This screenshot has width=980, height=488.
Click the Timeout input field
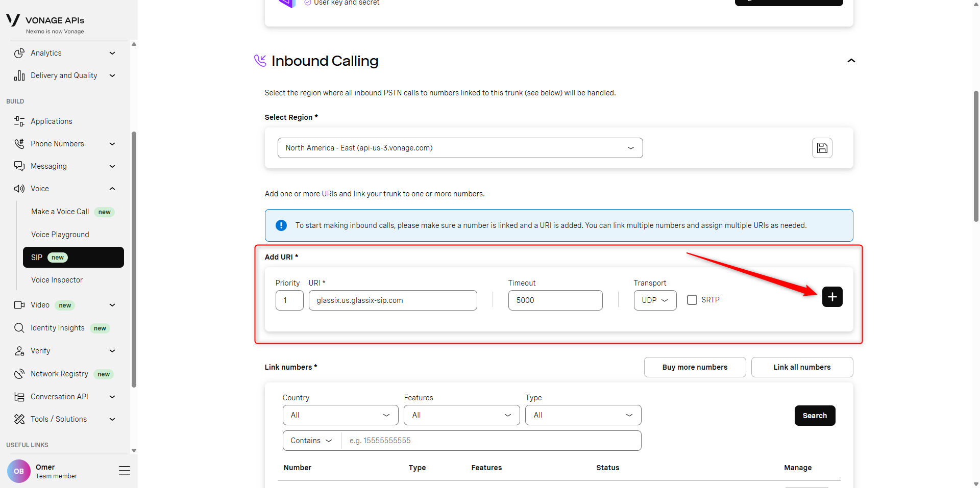coord(555,300)
